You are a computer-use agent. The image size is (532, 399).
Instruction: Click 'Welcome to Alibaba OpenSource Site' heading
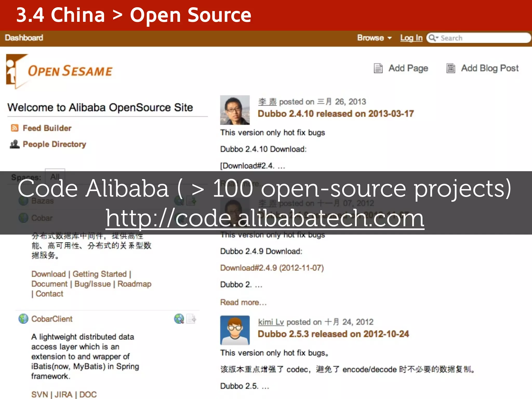[x=100, y=108]
